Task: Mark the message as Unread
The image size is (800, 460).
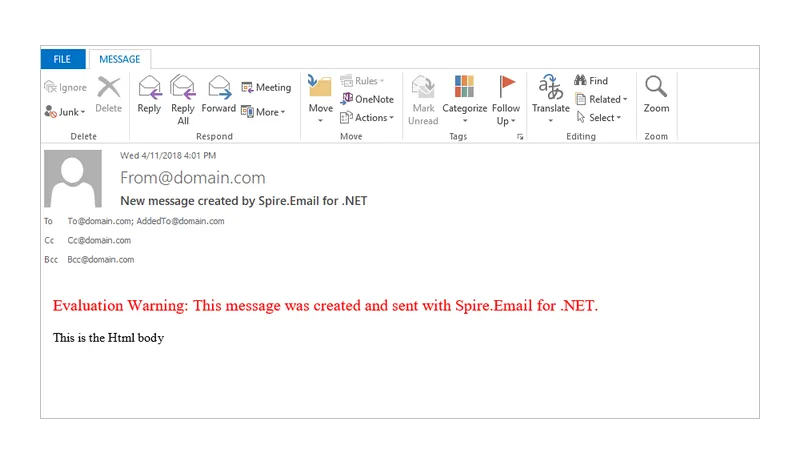Action: coord(423,100)
